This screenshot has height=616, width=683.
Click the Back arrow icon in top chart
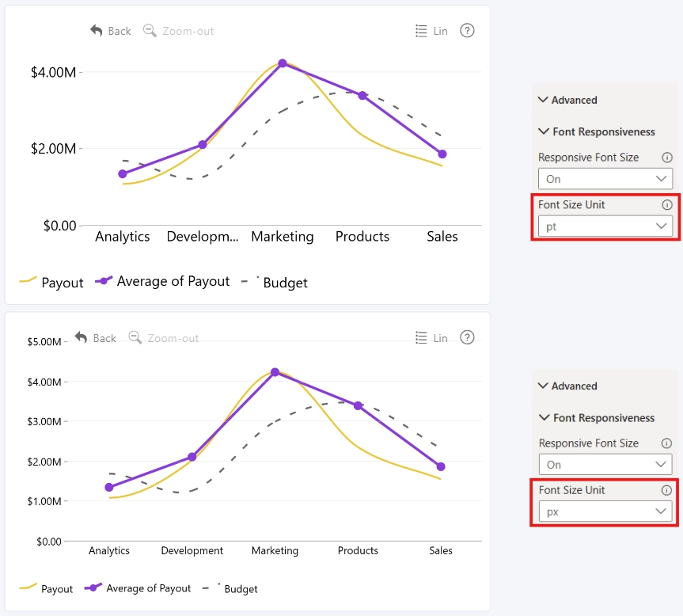click(x=97, y=31)
